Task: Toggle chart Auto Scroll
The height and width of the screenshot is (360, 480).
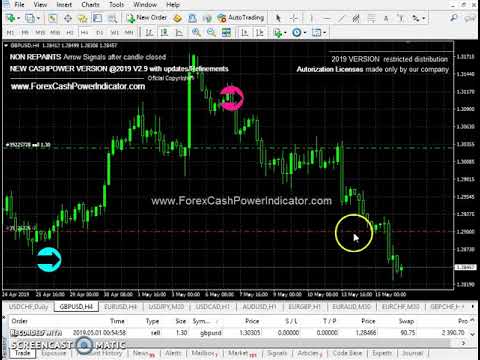Action: (x=245, y=32)
